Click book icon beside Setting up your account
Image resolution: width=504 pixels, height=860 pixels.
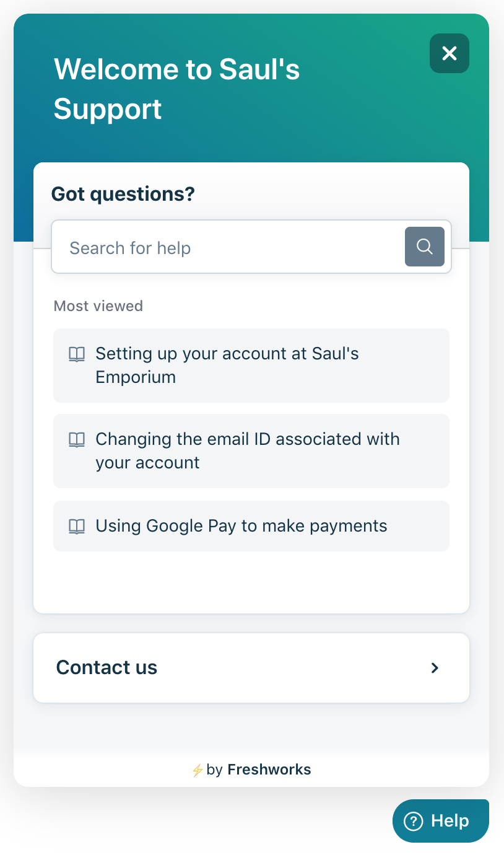point(77,354)
